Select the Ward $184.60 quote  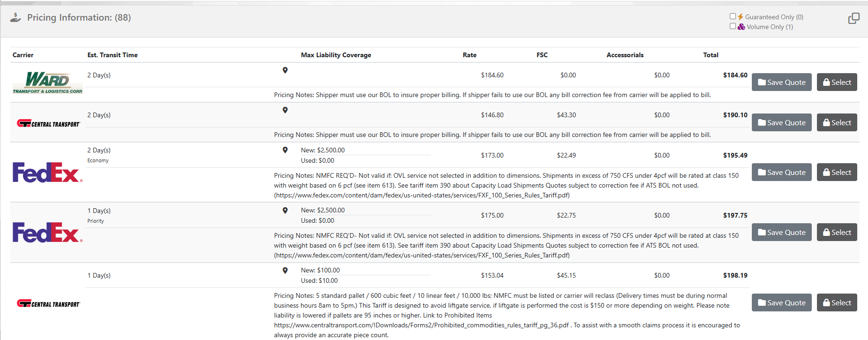click(x=837, y=83)
